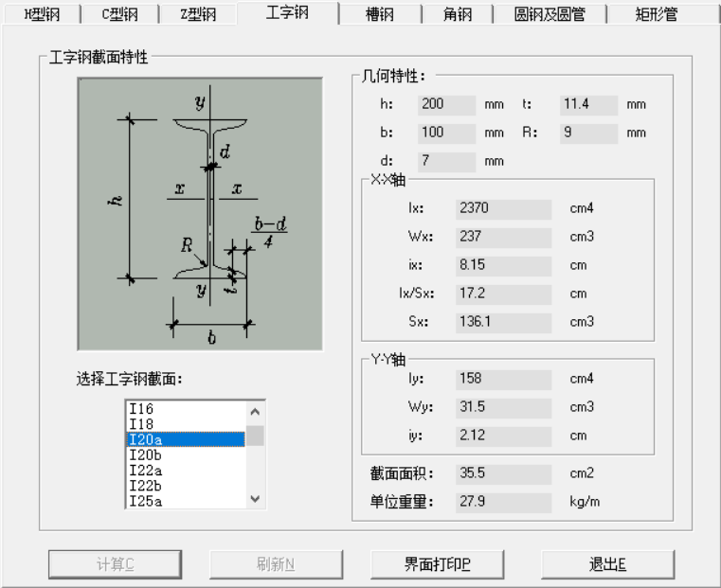Image resolution: width=721 pixels, height=588 pixels.
Task: Click the 单位重量 field showing 27.9
Action: [503, 503]
